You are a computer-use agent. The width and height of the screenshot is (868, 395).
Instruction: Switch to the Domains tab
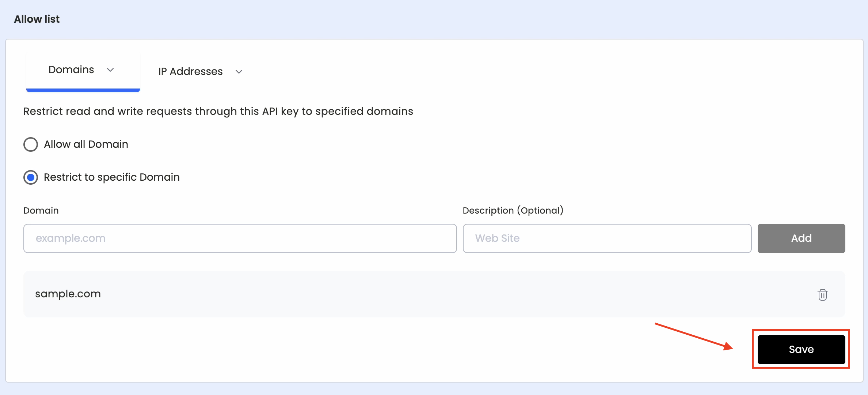(x=72, y=70)
